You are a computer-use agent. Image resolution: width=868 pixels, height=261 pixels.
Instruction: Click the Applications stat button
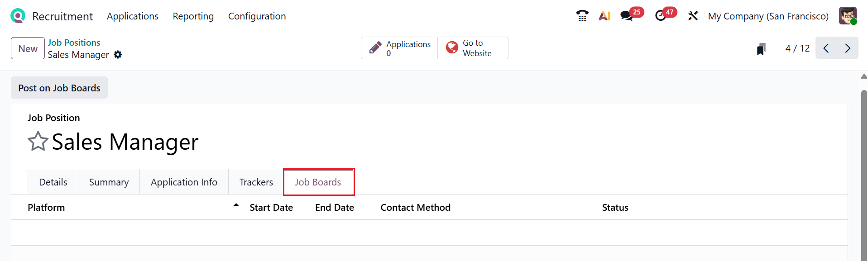click(x=399, y=48)
